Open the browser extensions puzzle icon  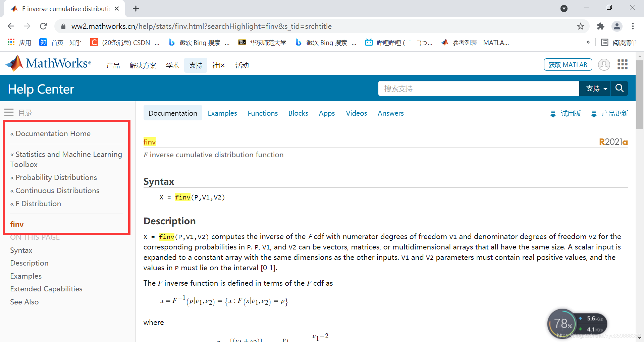[601, 26]
